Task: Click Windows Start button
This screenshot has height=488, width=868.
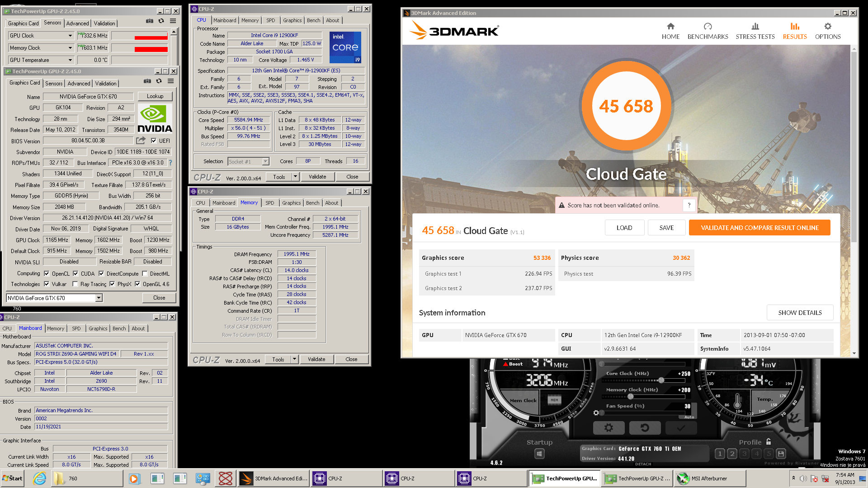Action: click(x=13, y=479)
